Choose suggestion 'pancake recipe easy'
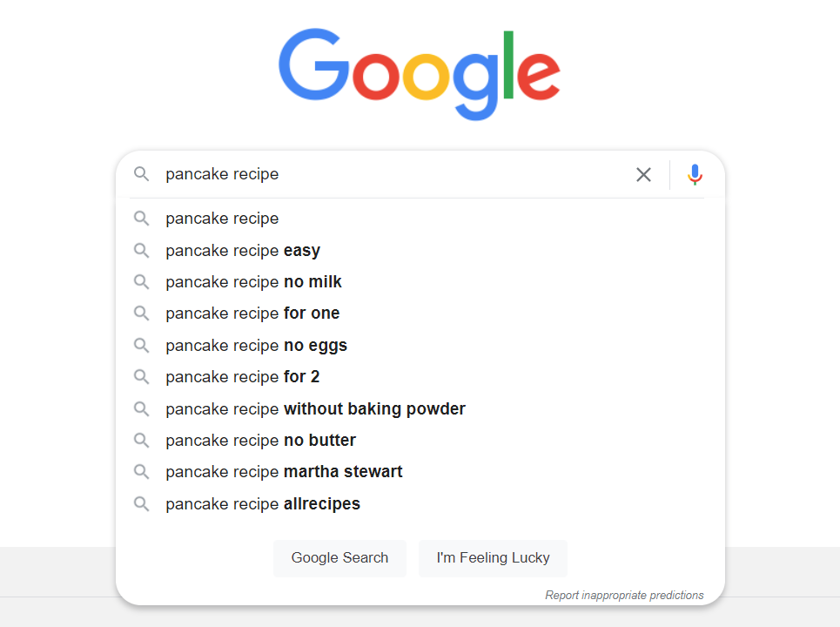The width and height of the screenshot is (840, 627). point(420,250)
